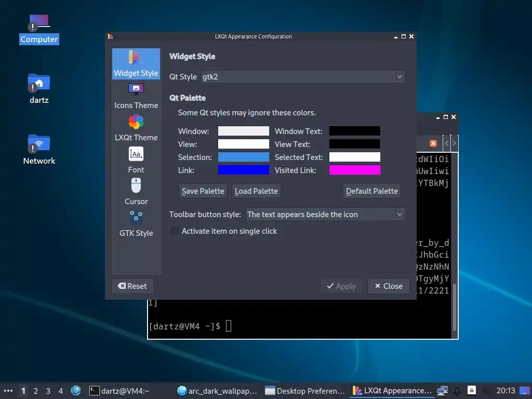Expand the Toolbar button style dropdown
This screenshot has width=532, height=399.
[325, 215]
